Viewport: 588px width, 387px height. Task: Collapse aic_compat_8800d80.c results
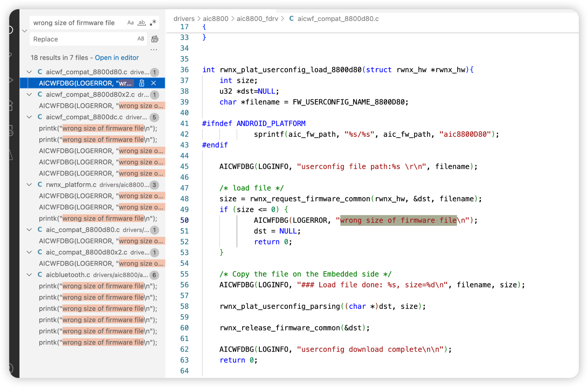pyautogui.click(x=29, y=230)
